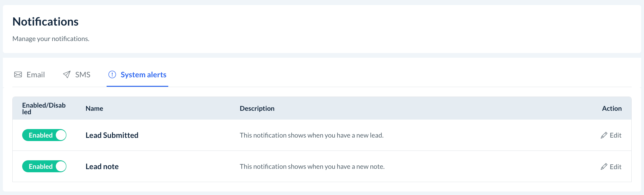Click the envelope icon on the Email tab
Viewport: 644px width, 195px height.
point(18,74)
